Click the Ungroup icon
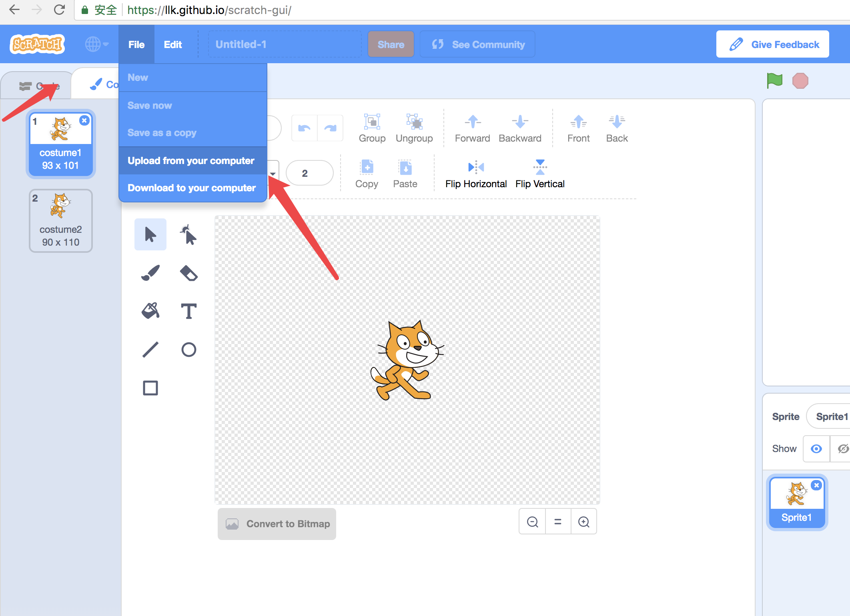The height and width of the screenshot is (616, 850). pos(414,128)
